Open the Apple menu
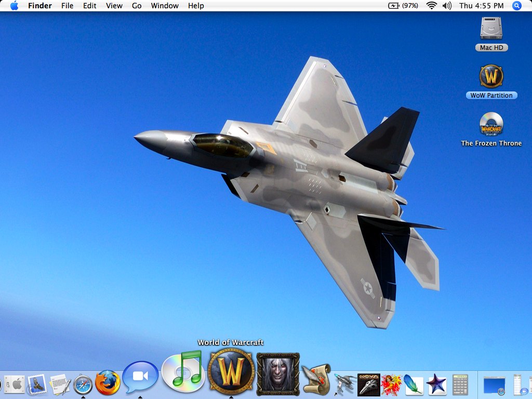 (x=14, y=6)
